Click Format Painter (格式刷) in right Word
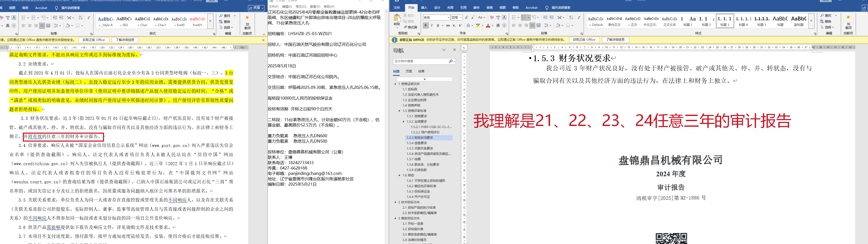The width and height of the screenshot is (868, 244). tap(410, 27)
